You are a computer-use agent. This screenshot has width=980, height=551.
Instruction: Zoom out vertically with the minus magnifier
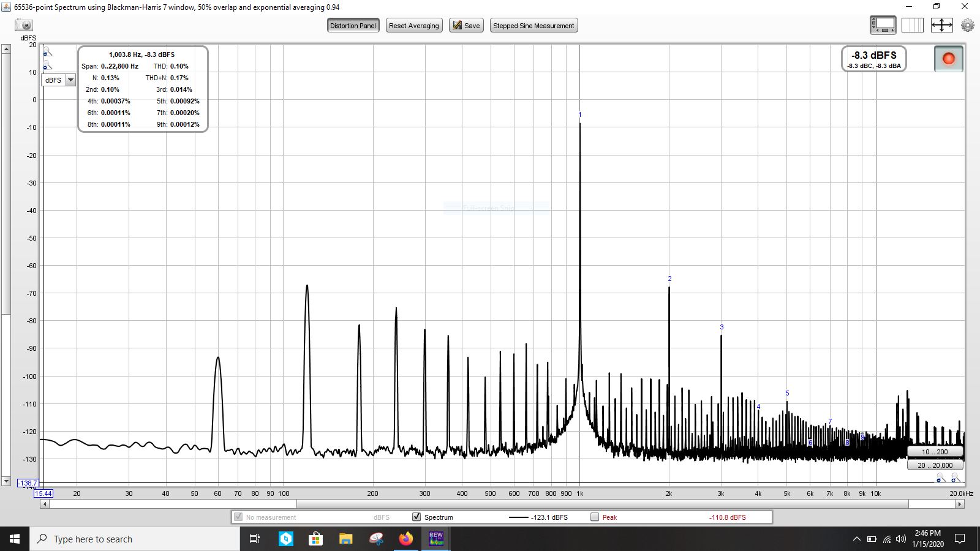click(x=47, y=66)
